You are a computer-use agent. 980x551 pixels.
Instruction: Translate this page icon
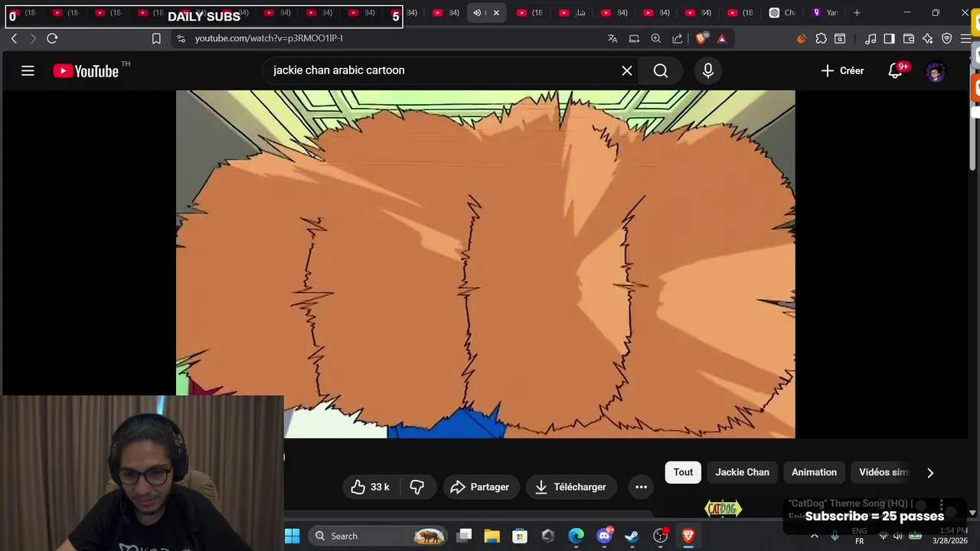tap(612, 38)
